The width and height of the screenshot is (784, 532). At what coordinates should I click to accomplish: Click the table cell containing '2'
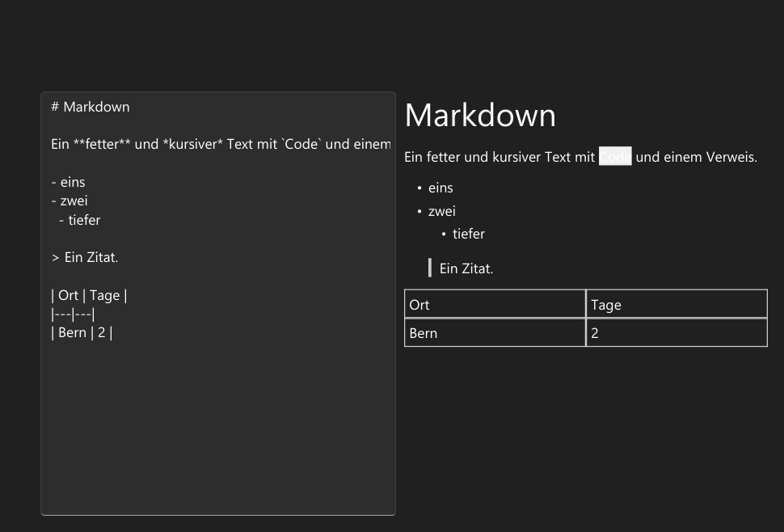point(677,332)
